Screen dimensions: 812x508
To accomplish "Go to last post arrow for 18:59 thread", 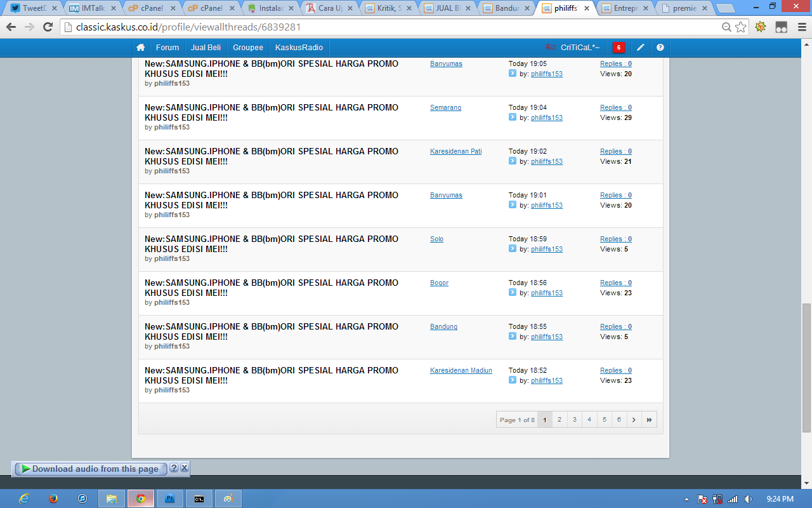I will 513,249.
